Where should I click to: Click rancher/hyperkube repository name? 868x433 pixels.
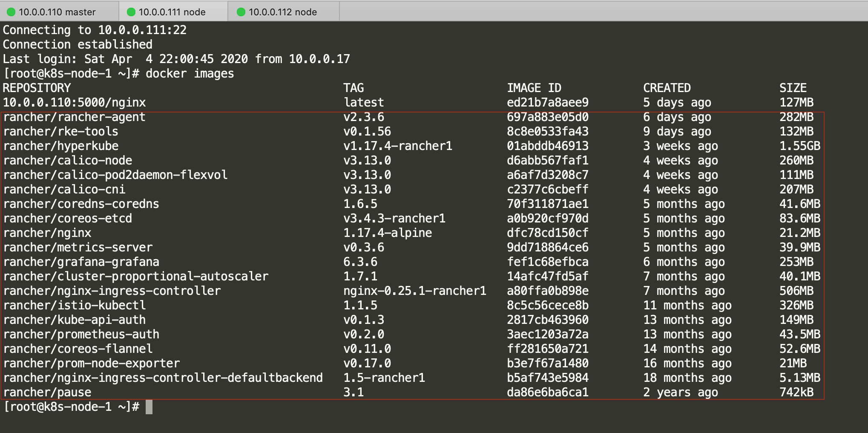click(61, 146)
